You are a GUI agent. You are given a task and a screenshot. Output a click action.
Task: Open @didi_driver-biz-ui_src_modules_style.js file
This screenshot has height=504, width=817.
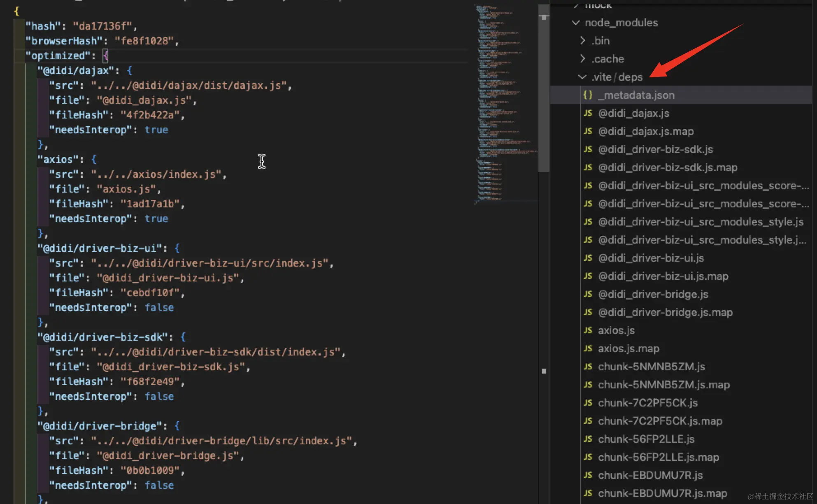[x=701, y=222]
